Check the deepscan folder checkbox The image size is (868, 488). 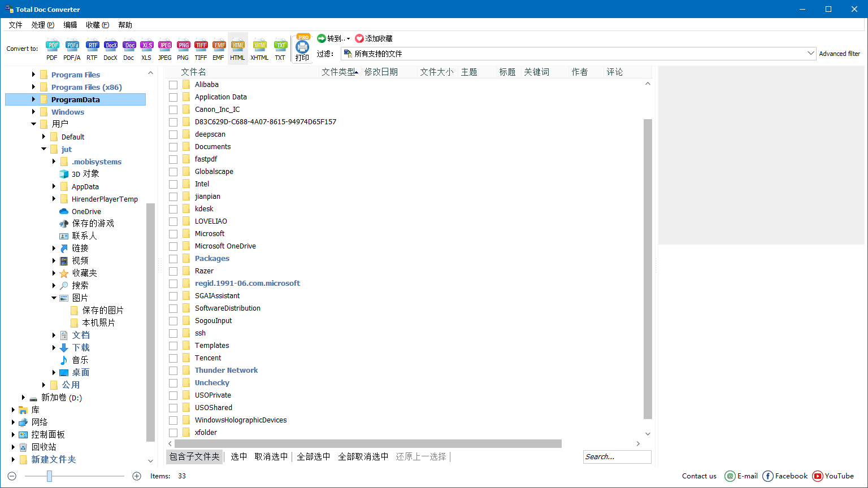[173, 134]
